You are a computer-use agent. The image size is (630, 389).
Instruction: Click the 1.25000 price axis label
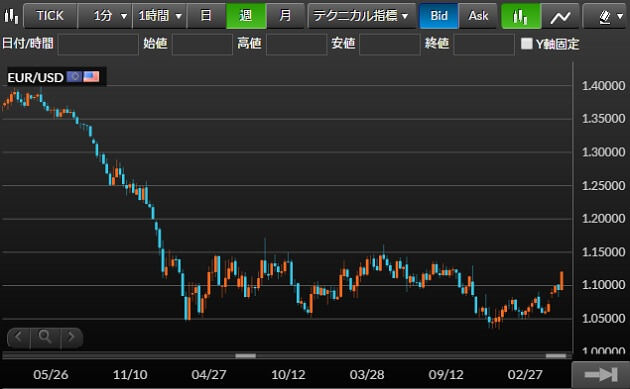[x=603, y=186]
